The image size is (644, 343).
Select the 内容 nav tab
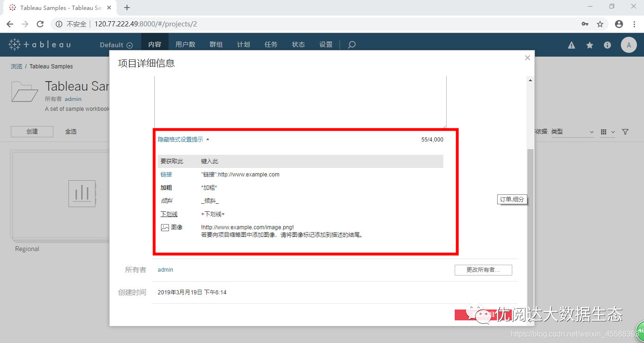pyautogui.click(x=155, y=45)
